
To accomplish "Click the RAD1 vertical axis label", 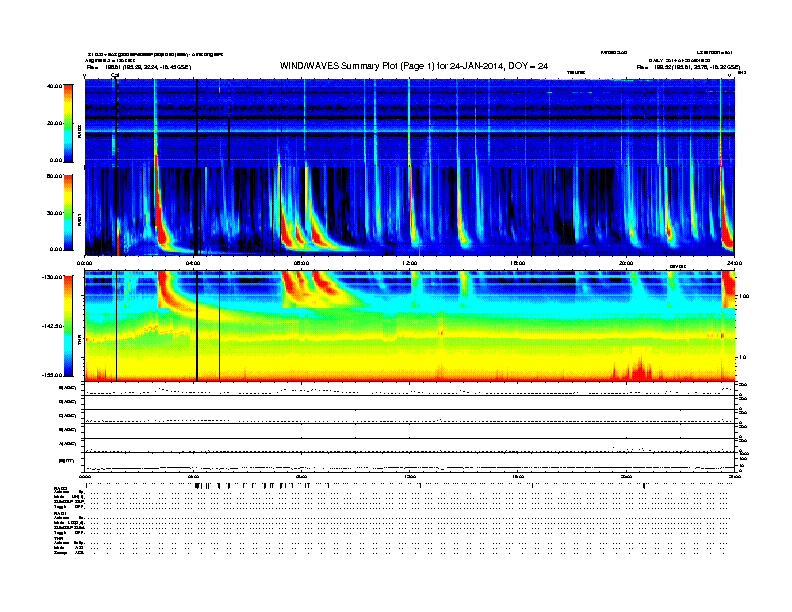I will click(x=79, y=220).
